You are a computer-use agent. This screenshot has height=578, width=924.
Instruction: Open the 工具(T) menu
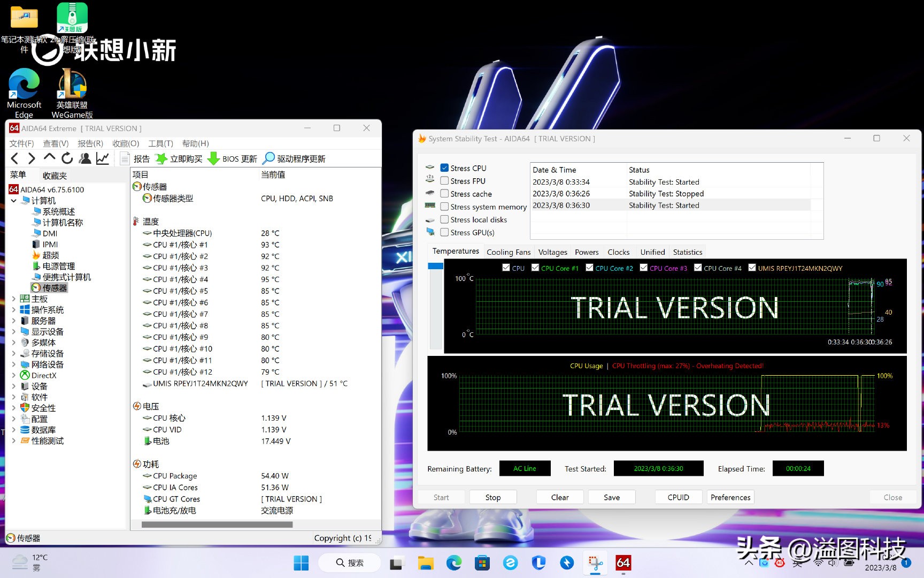coord(160,143)
